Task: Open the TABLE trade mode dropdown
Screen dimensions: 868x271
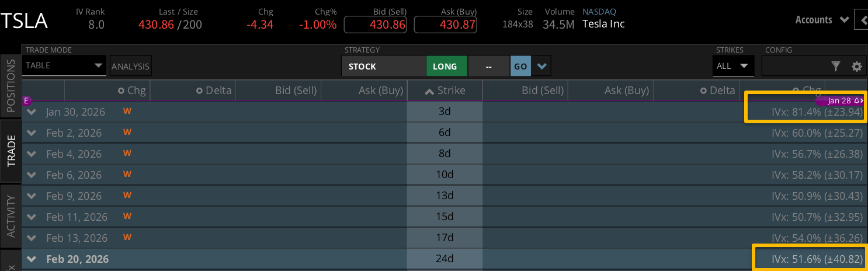Action: coord(64,65)
